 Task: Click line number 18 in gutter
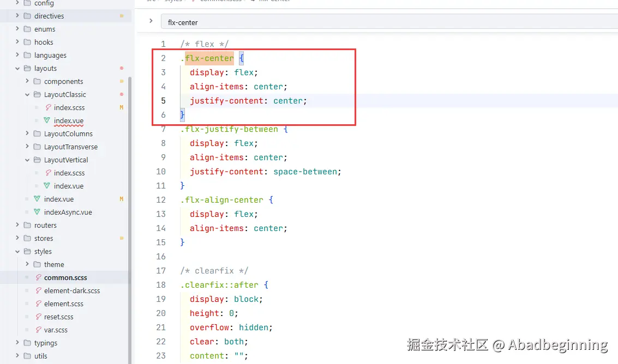click(x=161, y=285)
